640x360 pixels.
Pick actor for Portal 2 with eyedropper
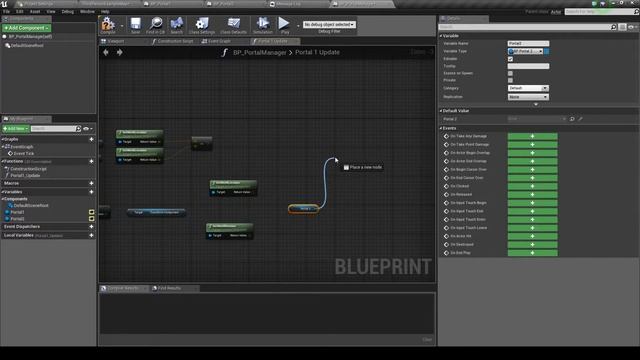(x=580, y=119)
